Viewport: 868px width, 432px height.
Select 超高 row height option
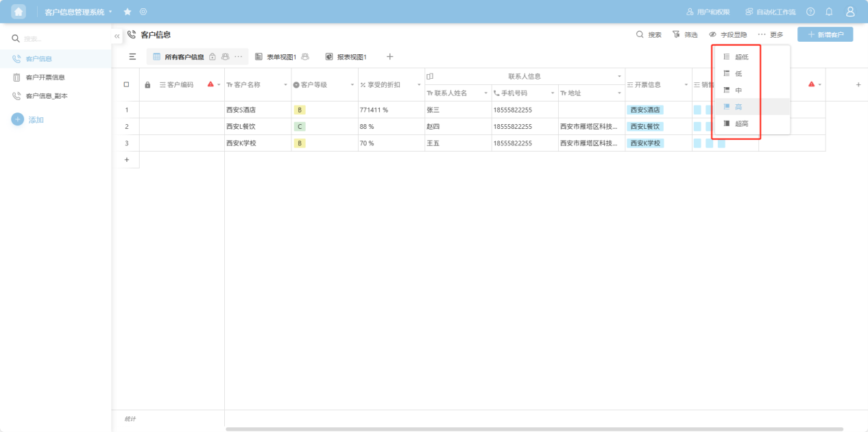point(740,123)
